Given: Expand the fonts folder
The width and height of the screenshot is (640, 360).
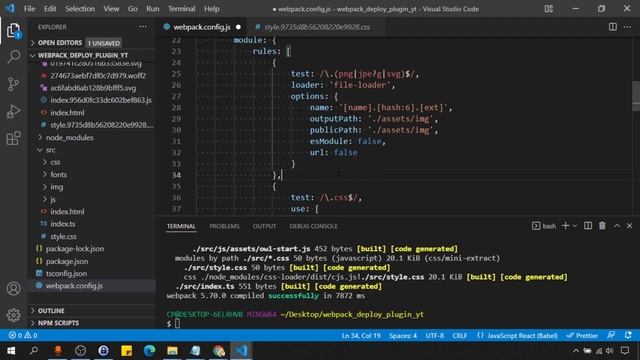Looking at the screenshot, I should [59, 174].
